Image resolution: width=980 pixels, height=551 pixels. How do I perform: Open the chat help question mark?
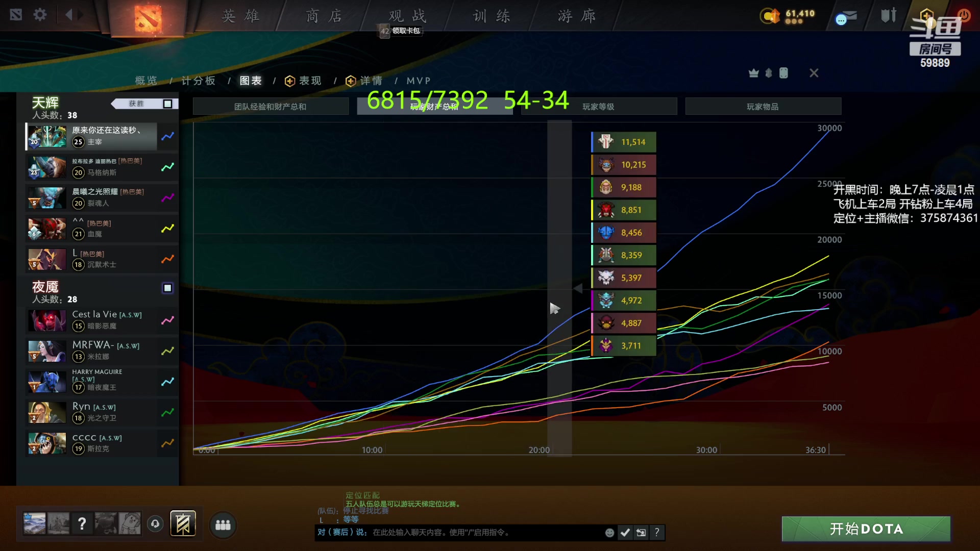pyautogui.click(x=657, y=533)
